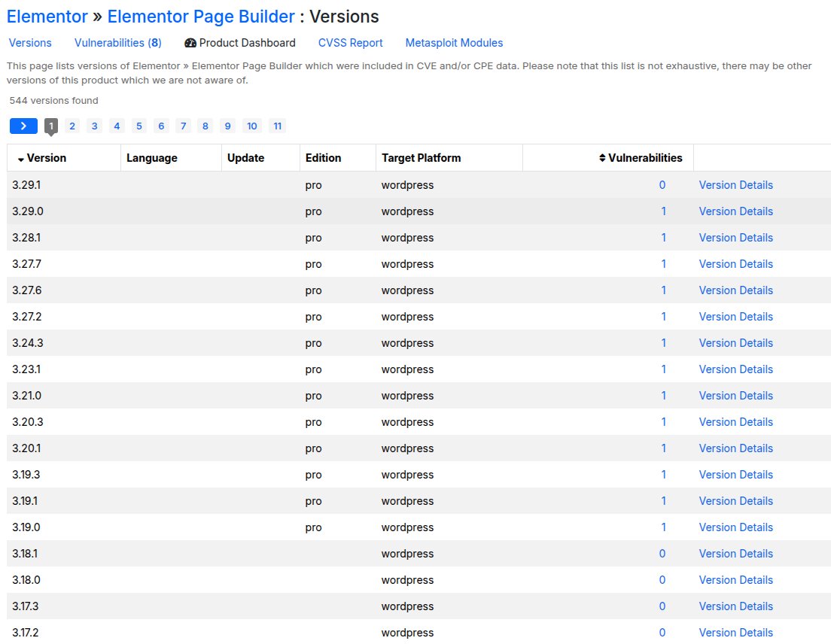Sort by Vulnerabilities column arrows
Image resolution: width=831 pixels, height=644 pixels.
coord(602,158)
